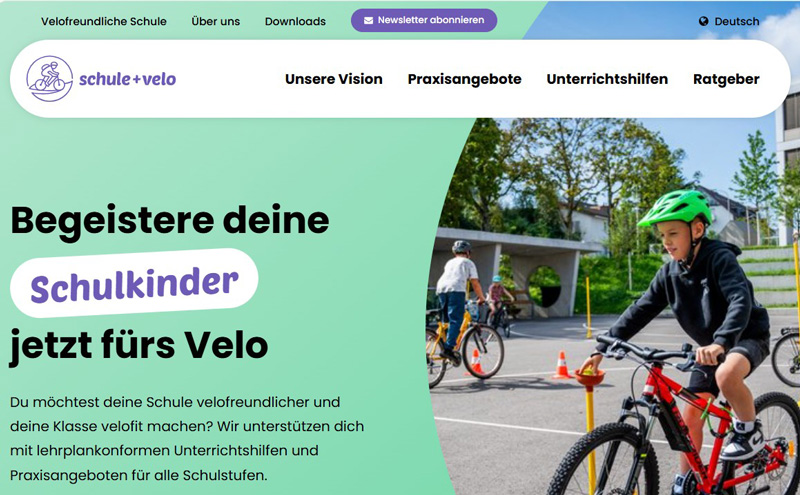This screenshot has height=495, width=800.
Task: Open the Über uns link
Action: (x=215, y=21)
